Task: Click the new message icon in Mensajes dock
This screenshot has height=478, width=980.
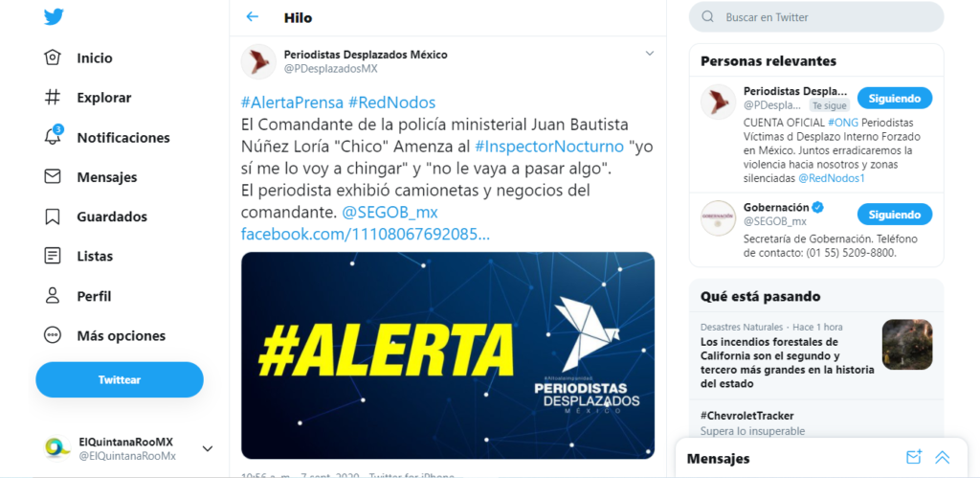Action: tap(914, 457)
